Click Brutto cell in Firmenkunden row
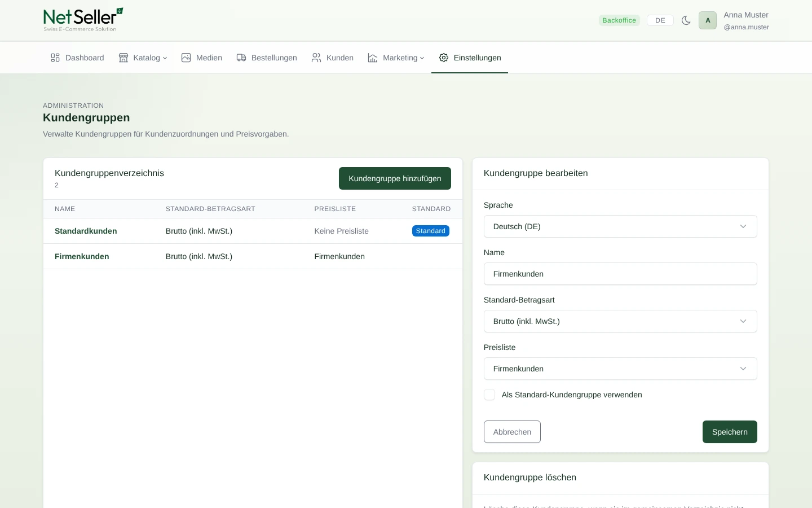 coord(199,256)
